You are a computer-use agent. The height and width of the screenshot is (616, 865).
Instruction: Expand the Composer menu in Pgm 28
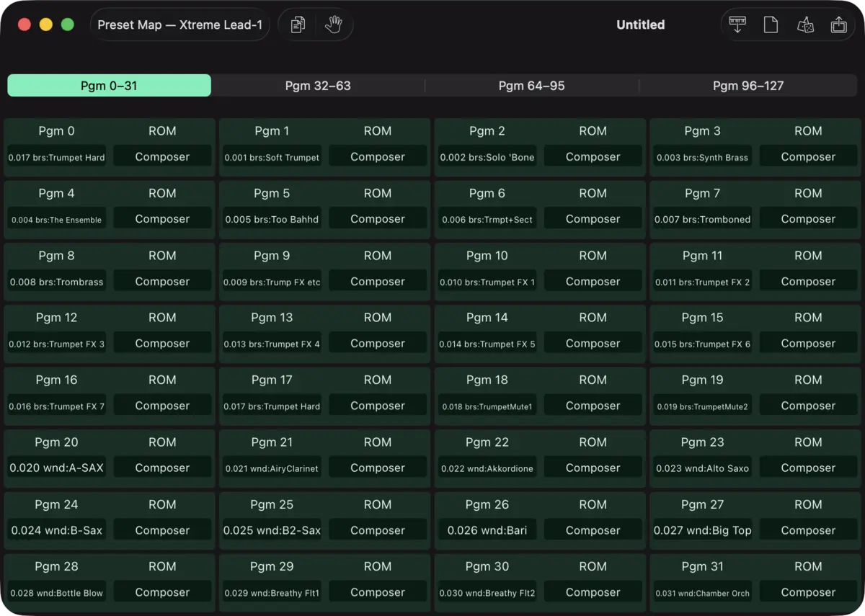coord(162,592)
